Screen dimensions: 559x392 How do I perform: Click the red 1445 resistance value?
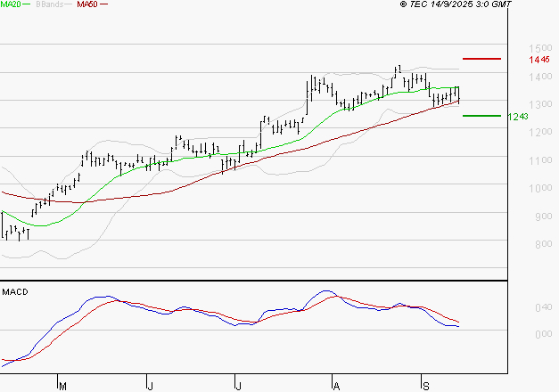(539, 60)
